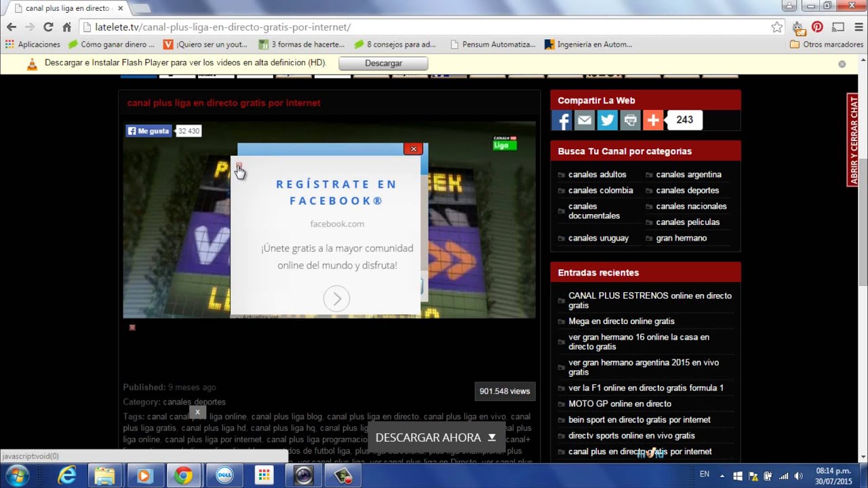Viewport: 868px width, 488px height.
Task: Dismiss the Flash Player notification bar
Action: pyautogui.click(x=842, y=64)
